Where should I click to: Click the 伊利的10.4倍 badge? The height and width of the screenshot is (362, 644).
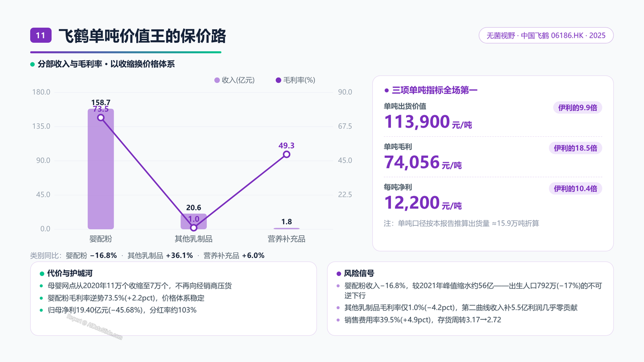point(576,189)
